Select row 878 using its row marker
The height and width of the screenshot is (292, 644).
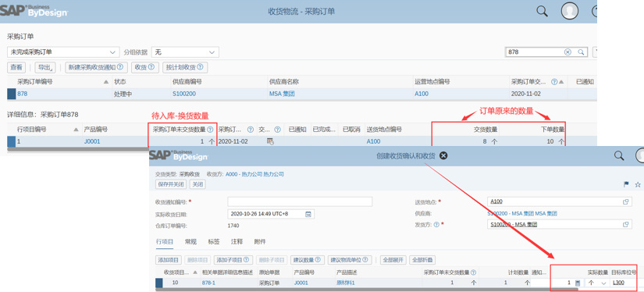[12, 94]
